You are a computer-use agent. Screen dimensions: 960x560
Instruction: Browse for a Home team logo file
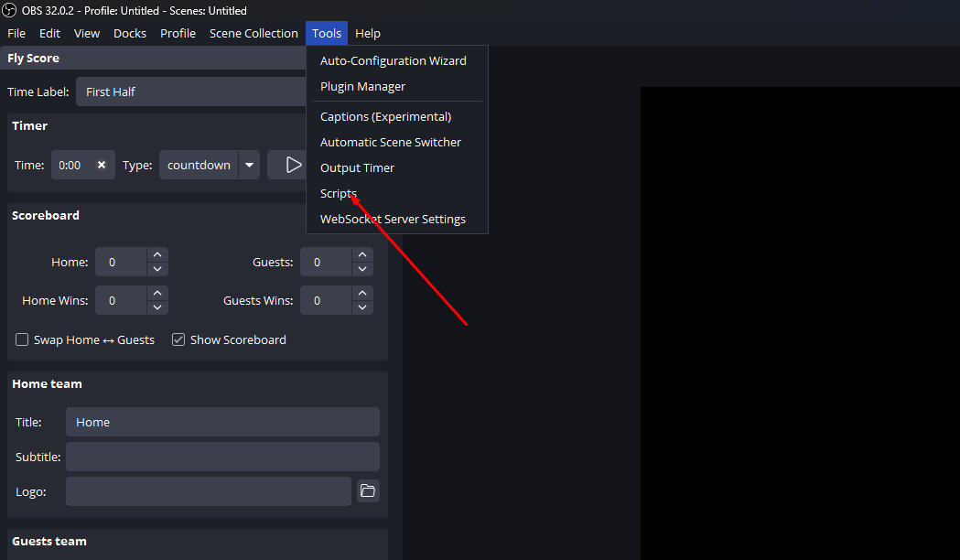[x=367, y=491]
